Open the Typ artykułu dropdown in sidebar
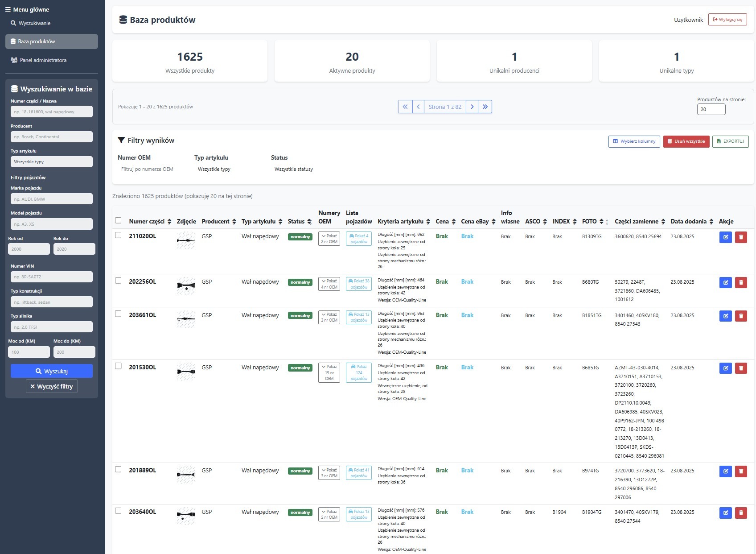Viewport: 756px width, 554px height. [x=52, y=162]
